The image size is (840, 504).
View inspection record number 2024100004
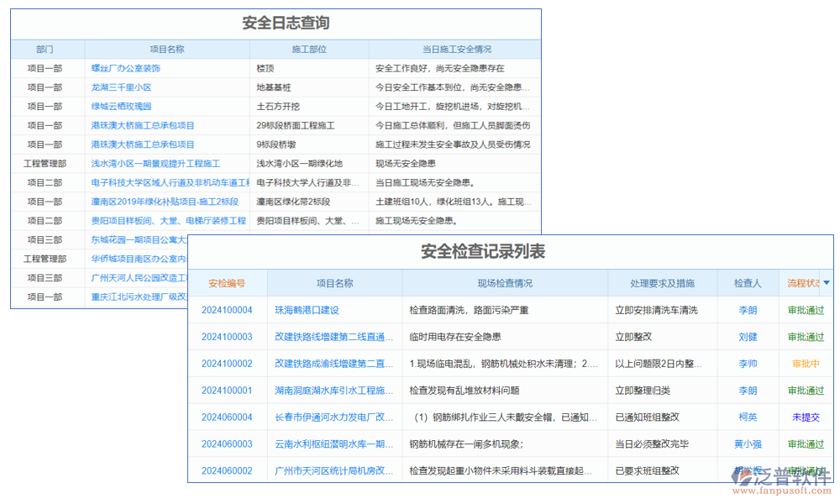(226, 310)
